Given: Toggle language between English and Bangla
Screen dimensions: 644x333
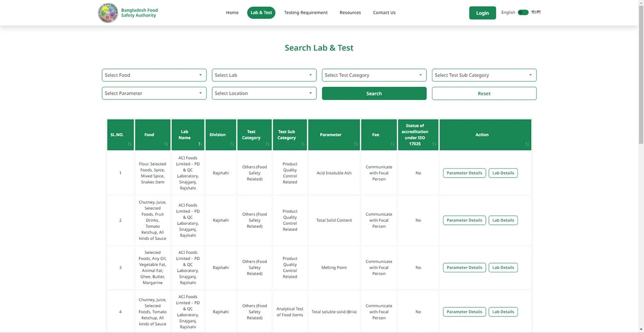Looking at the screenshot, I should coord(523,12).
